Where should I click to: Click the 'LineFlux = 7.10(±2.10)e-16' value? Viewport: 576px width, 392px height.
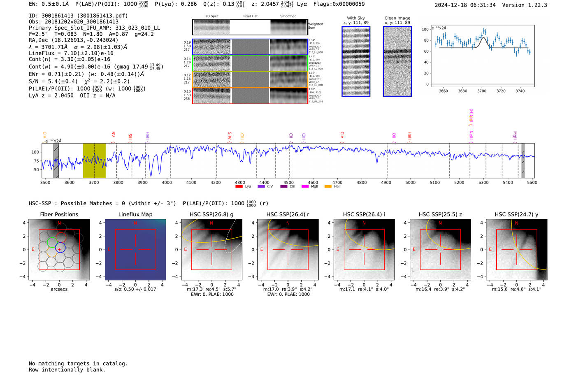71,53
